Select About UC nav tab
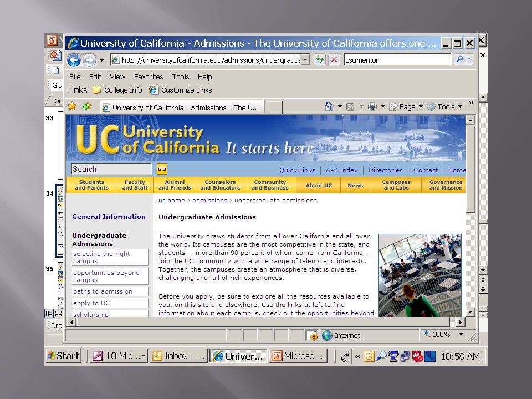The height and width of the screenshot is (399, 532). click(319, 185)
